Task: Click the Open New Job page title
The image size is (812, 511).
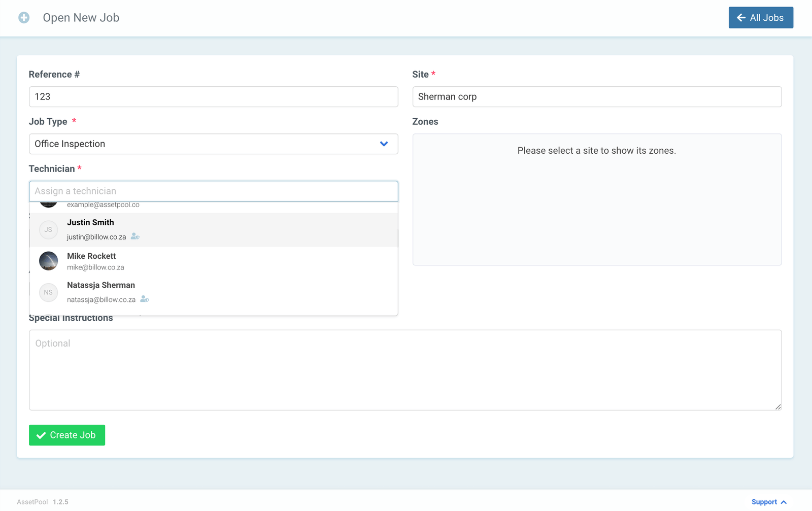Action: pos(81,18)
